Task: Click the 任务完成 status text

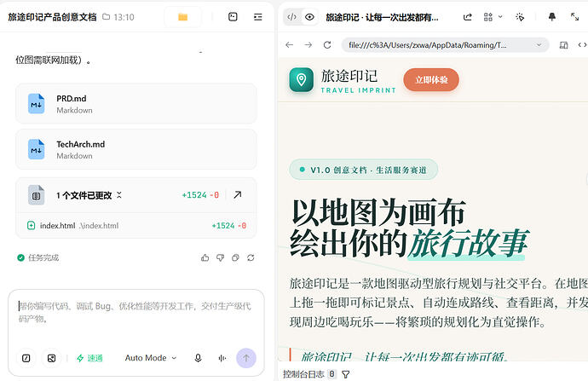Action: coord(43,257)
